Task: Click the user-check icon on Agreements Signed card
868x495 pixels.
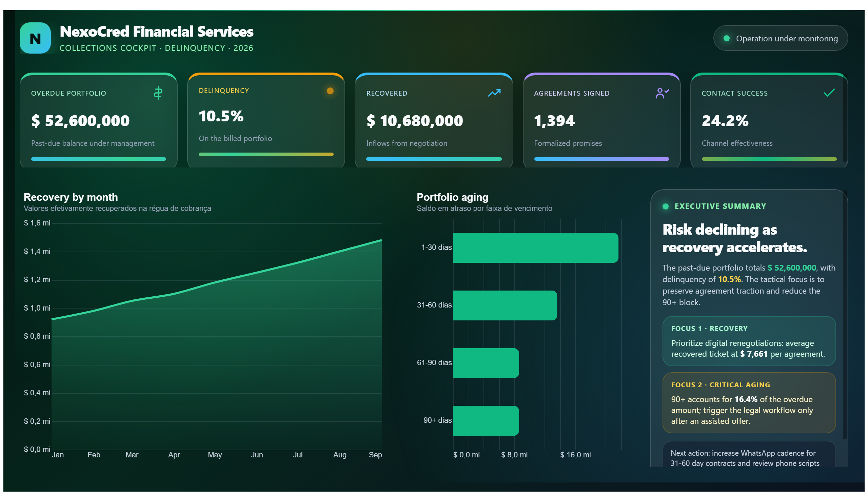Action: pos(662,93)
